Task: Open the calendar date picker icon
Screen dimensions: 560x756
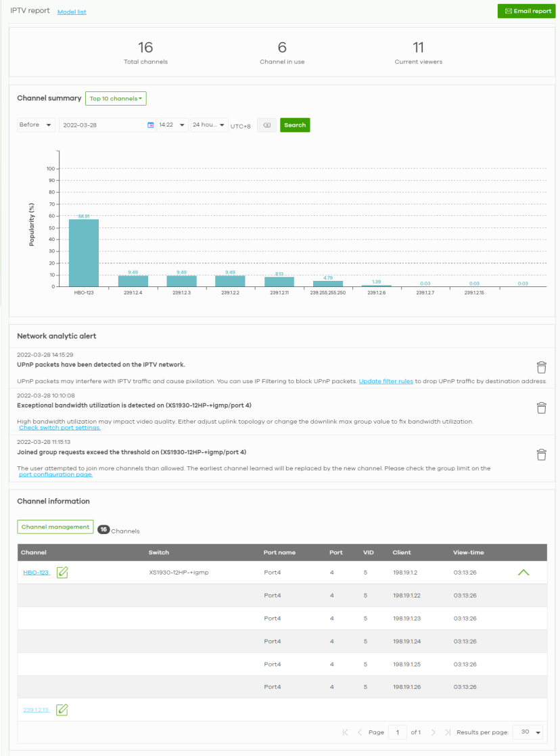Action: pos(150,125)
